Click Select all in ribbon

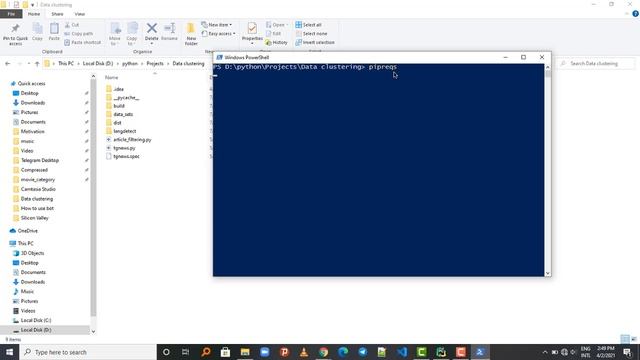309,25
